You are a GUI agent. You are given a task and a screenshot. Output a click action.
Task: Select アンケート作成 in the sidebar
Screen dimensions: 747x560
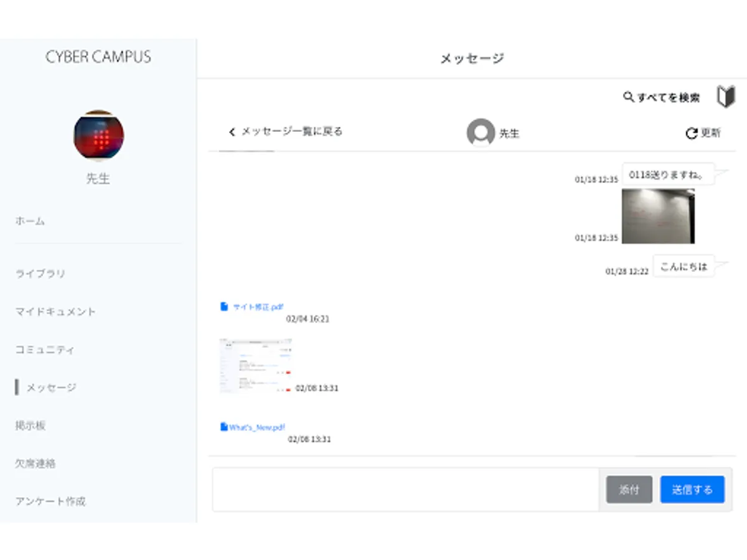click(50, 502)
